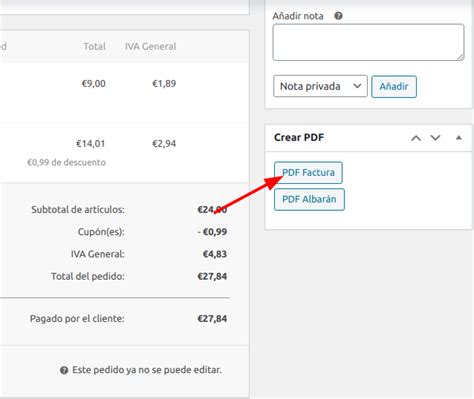Select the €1,89 tax cell
474x399 pixels.
tap(164, 83)
